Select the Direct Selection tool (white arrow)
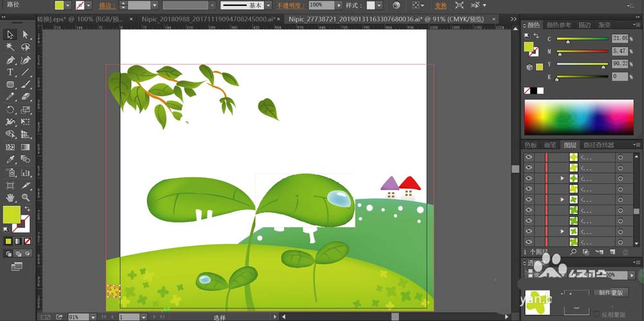 26,35
